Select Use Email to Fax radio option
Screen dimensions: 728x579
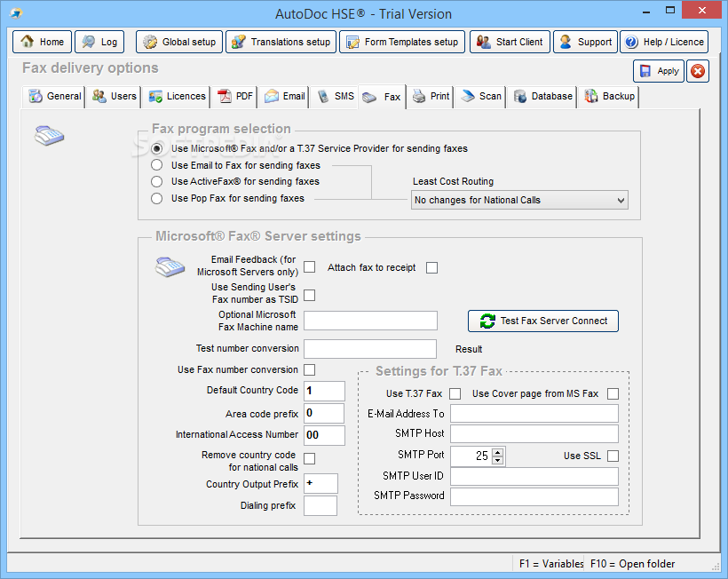[x=156, y=165]
